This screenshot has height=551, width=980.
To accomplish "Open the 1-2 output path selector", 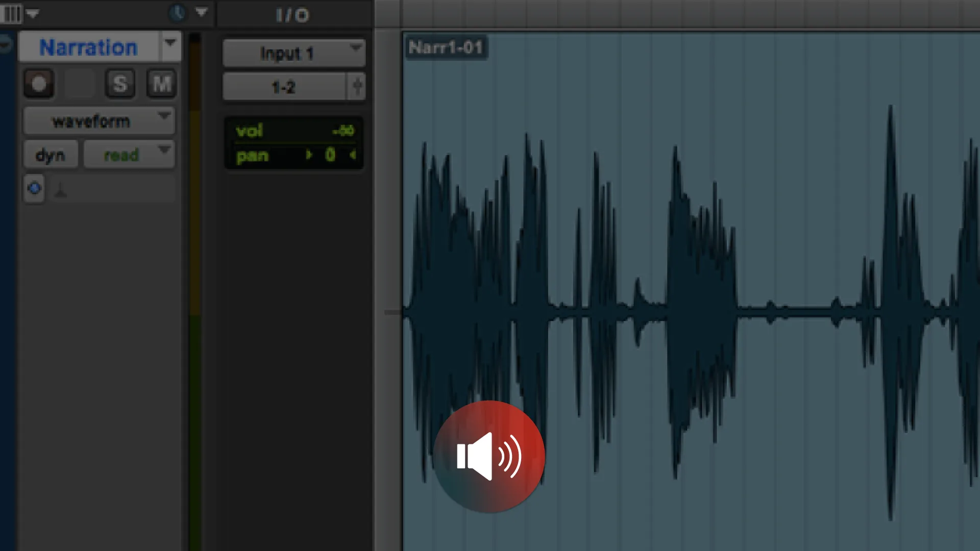I will (284, 87).
